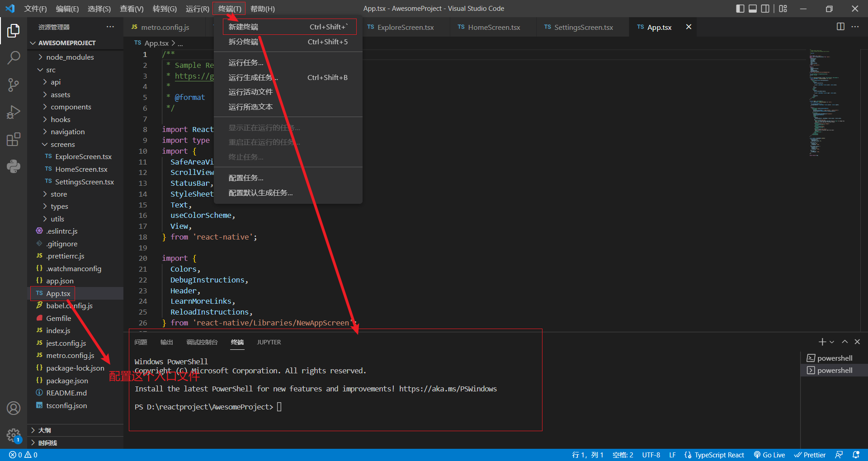The width and height of the screenshot is (868, 461).
Task: Choose New Terminal from Terminal menu
Action: click(288, 27)
